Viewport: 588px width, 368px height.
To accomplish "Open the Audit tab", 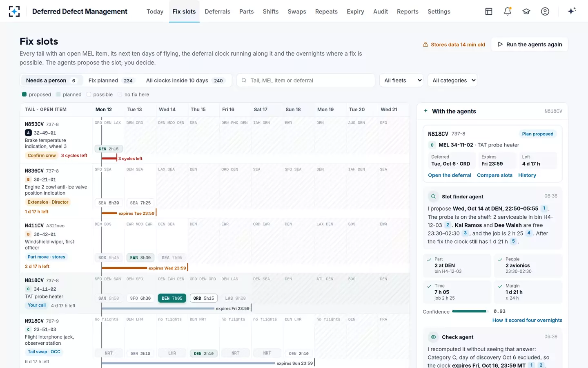I will (381, 11).
